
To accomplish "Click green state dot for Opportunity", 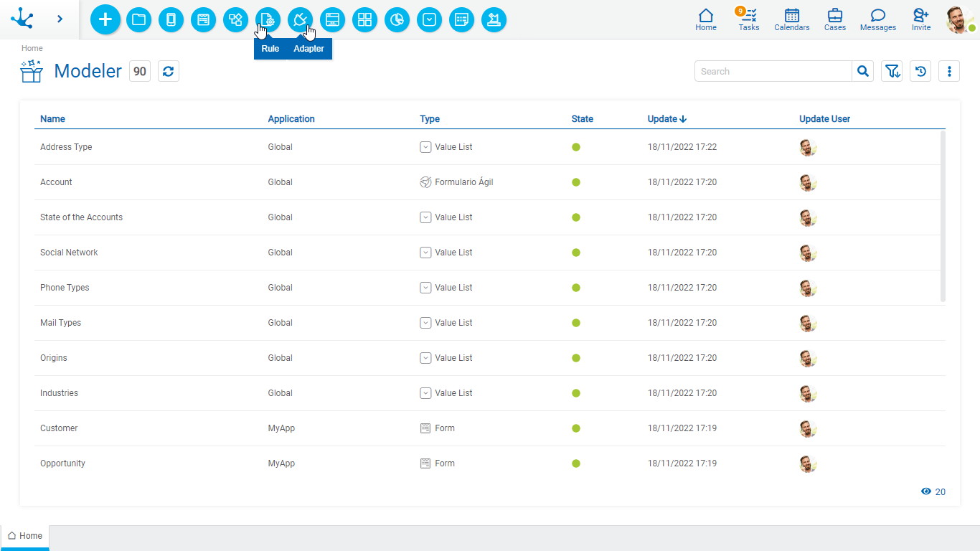I will (x=576, y=463).
